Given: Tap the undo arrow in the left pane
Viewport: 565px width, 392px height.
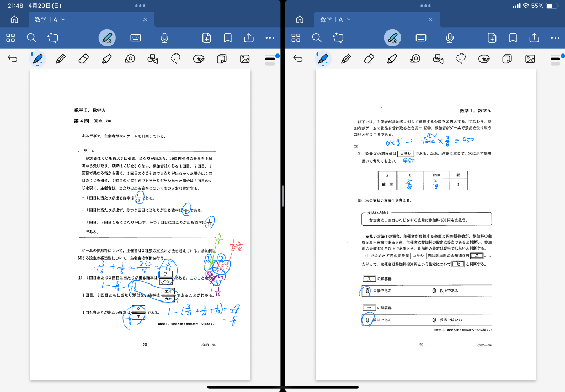Looking at the screenshot, I should [x=13, y=58].
